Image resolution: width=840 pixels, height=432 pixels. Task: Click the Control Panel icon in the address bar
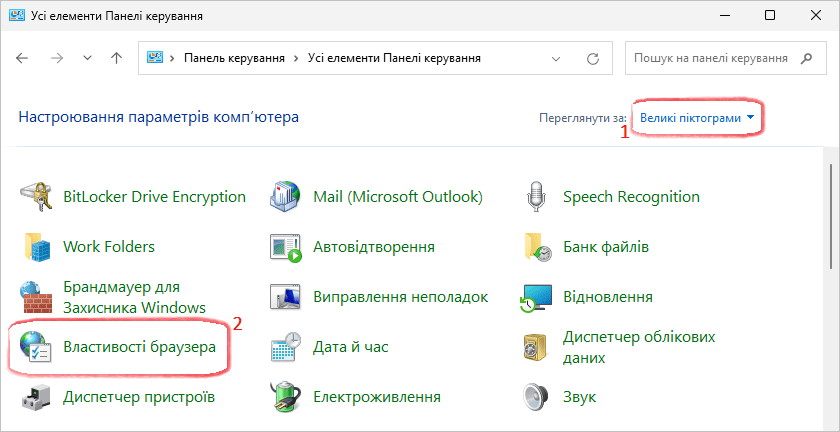coord(155,58)
